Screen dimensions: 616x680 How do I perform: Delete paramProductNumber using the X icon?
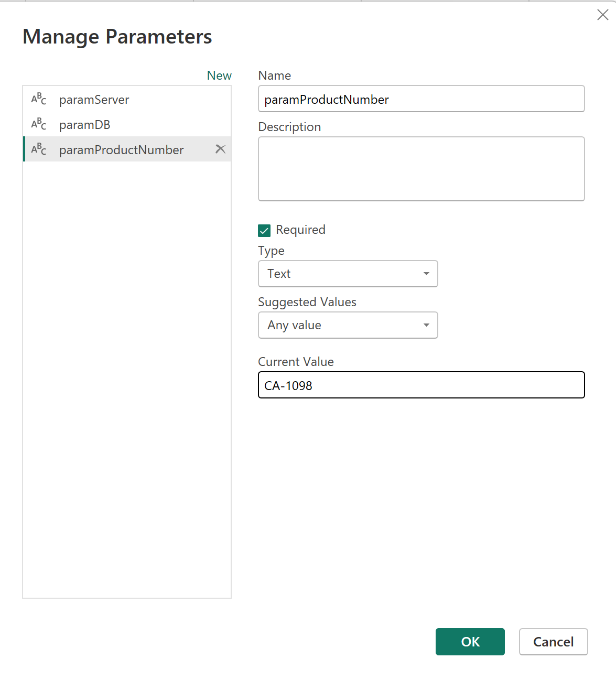coord(221,149)
